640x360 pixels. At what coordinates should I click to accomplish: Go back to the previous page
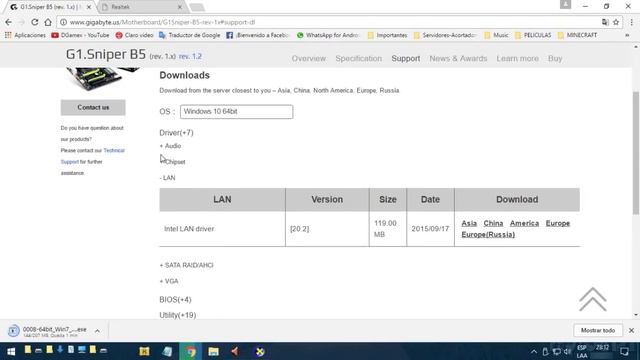tap(9, 22)
